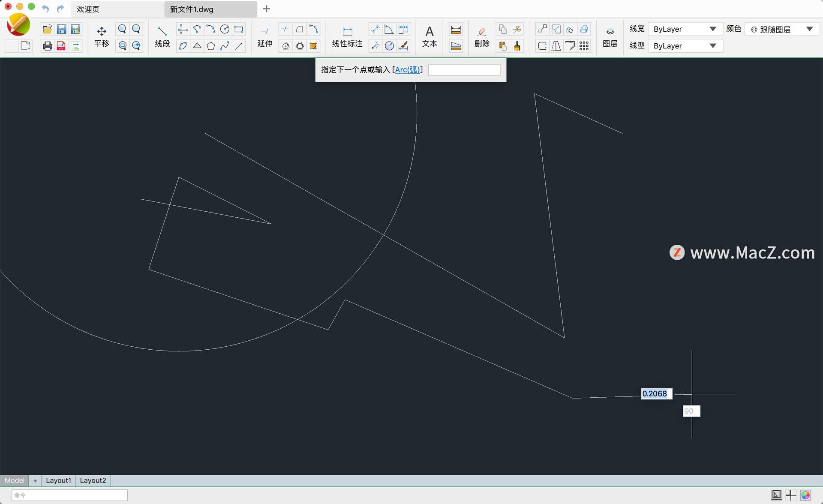Click the rotate object icon
823x504 pixels.
coord(570,29)
